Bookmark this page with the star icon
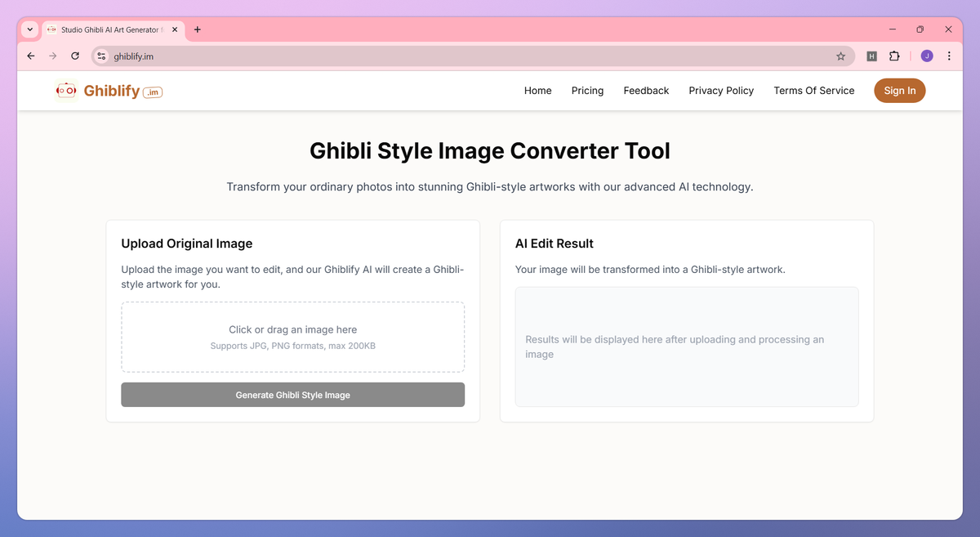The width and height of the screenshot is (980, 537). click(x=840, y=56)
